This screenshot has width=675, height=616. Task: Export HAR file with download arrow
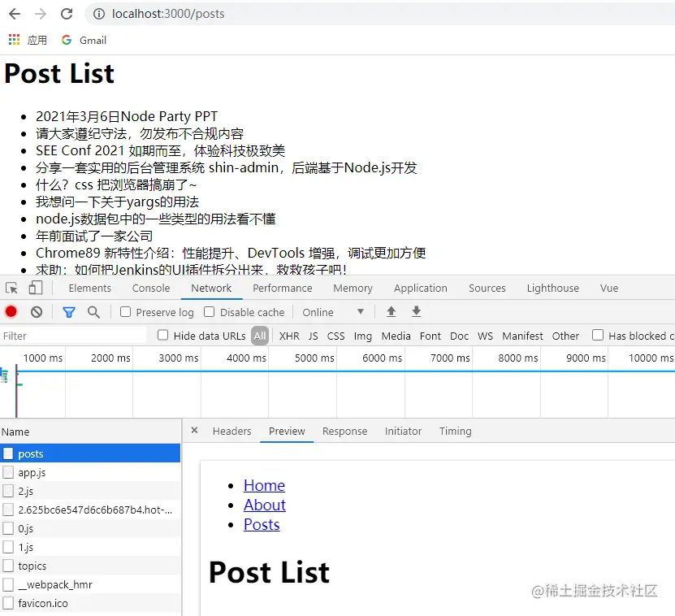click(x=416, y=311)
